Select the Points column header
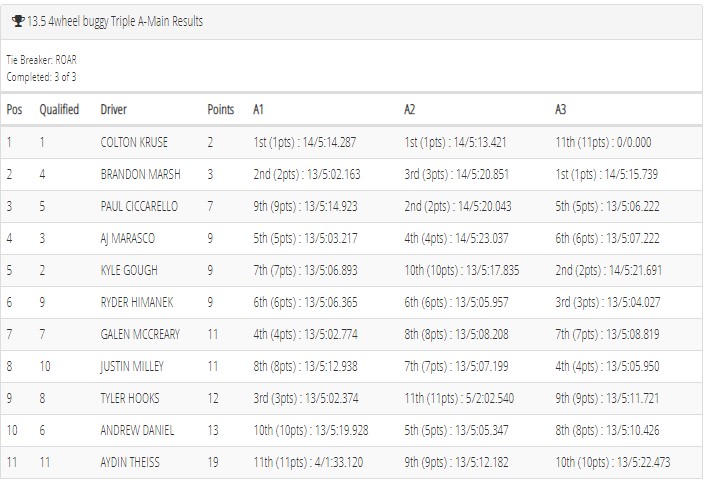 point(221,110)
